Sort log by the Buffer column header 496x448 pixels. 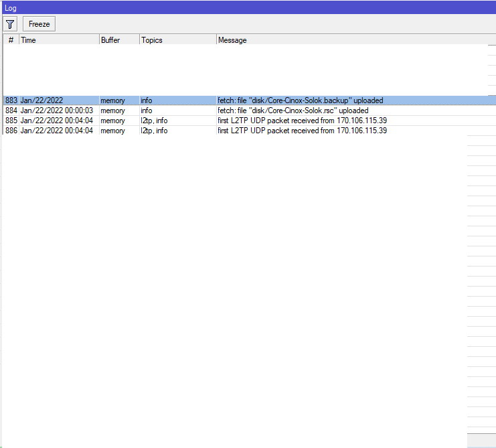[x=119, y=40]
